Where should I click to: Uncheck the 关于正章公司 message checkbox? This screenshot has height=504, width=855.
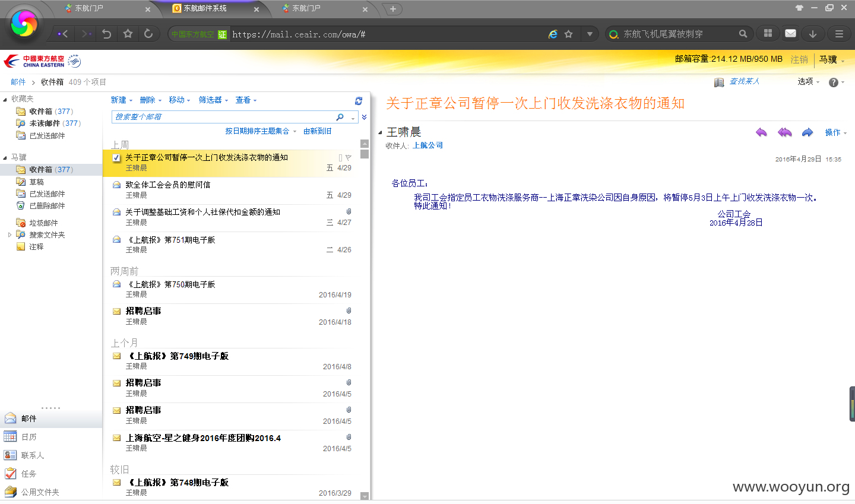pyautogui.click(x=116, y=158)
